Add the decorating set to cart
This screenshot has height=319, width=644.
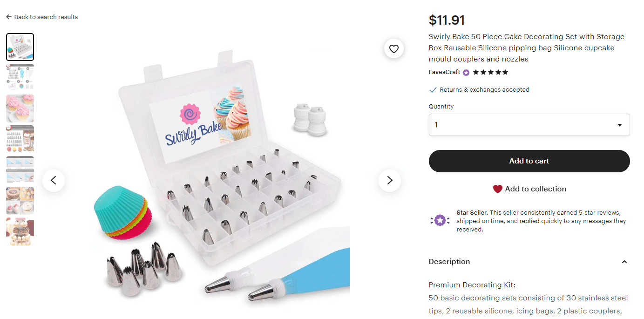point(529,161)
